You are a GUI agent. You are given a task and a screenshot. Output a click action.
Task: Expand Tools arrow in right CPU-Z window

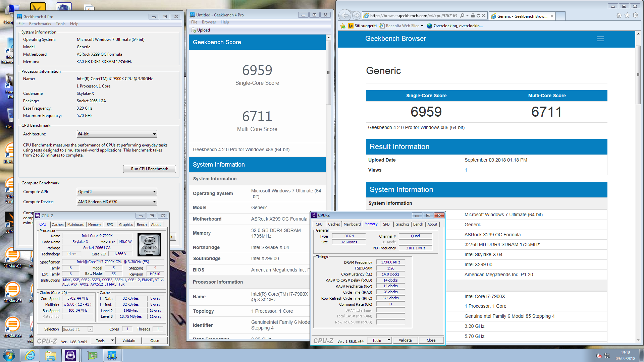pos(389,340)
